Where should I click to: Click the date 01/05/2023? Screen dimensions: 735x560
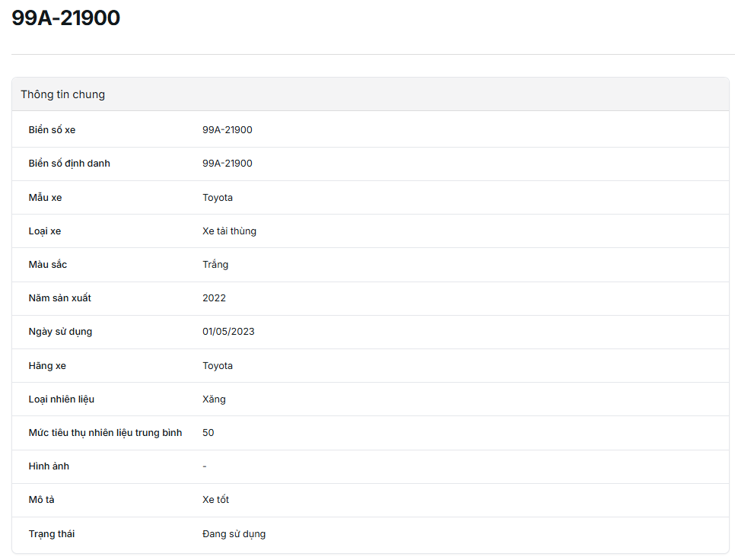[228, 332]
